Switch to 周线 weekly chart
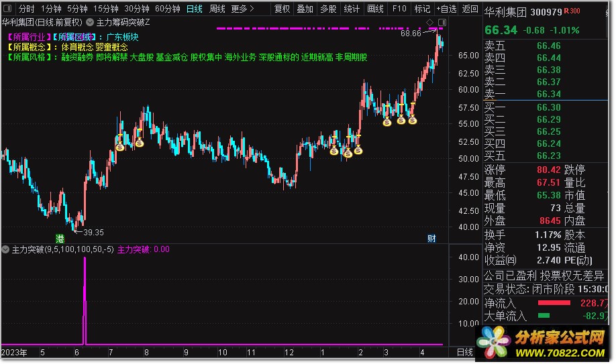 tap(217, 9)
